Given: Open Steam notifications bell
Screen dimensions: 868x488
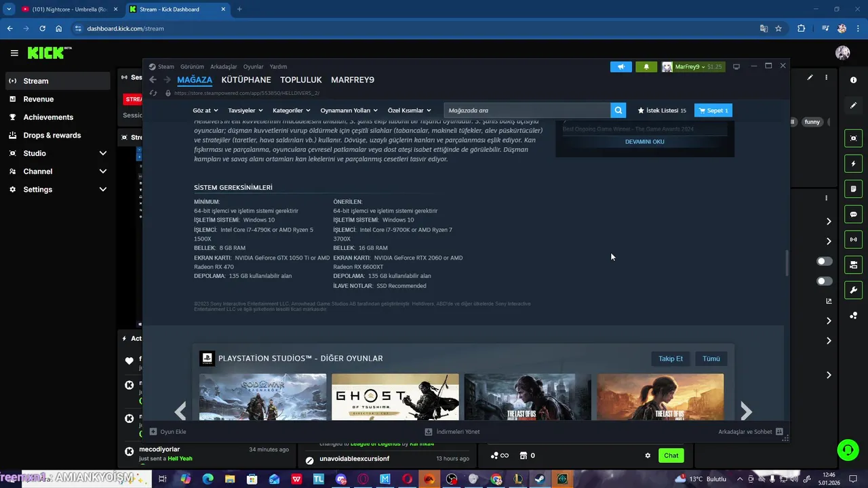Looking at the screenshot, I should (x=646, y=66).
